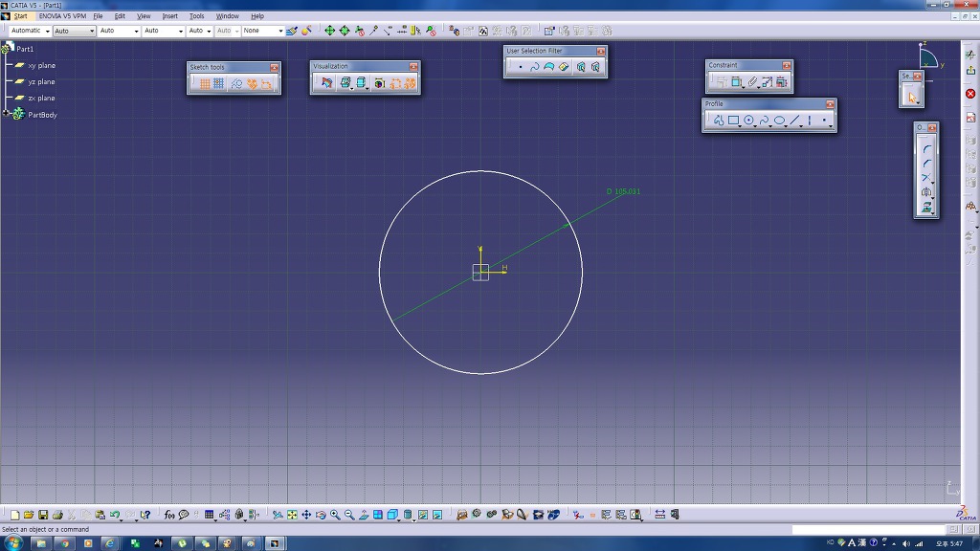Image resolution: width=980 pixels, height=551 pixels.
Task: Click the Save icon in bottom toolbar
Action: tap(43, 515)
